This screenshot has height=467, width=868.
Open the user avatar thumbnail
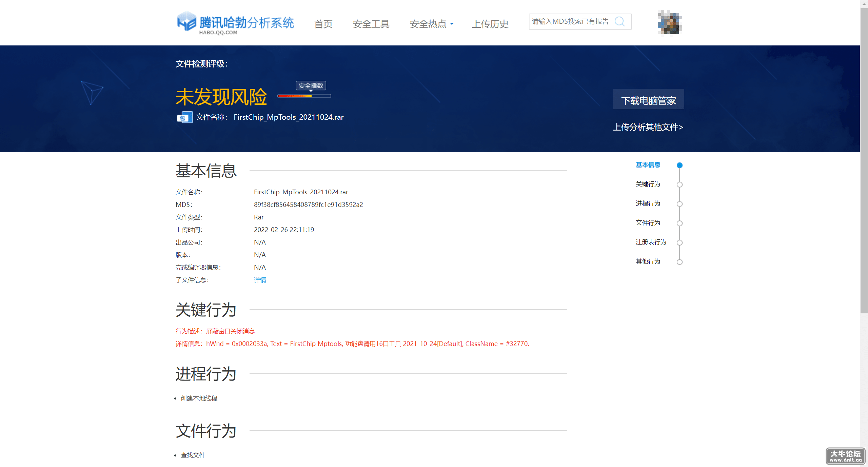pos(670,22)
